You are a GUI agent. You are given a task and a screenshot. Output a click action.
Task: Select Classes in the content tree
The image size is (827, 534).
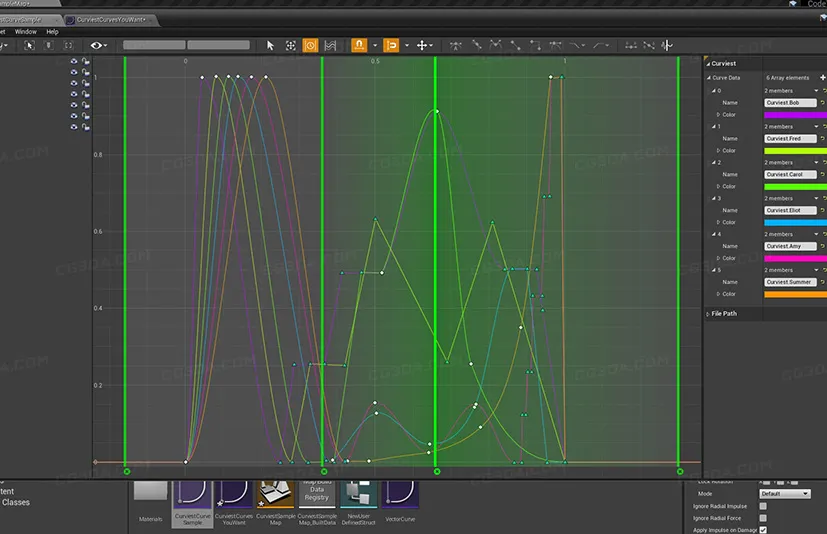(16, 502)
